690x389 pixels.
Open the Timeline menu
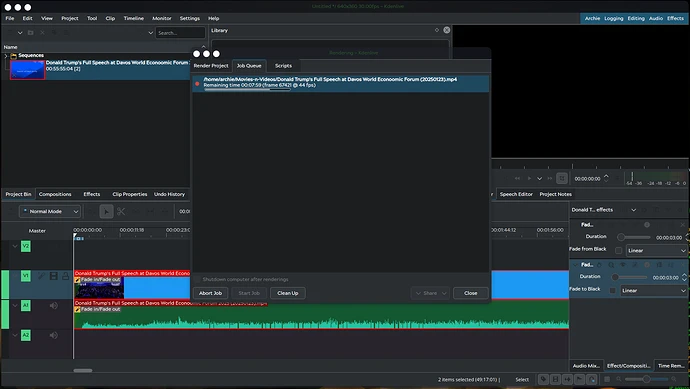133,18
